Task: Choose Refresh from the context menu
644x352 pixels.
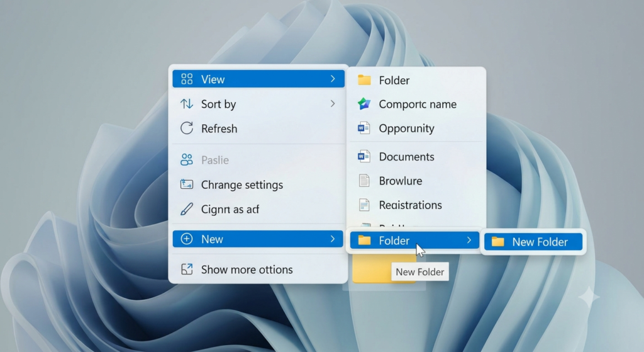Action: [x=258, y=128]
